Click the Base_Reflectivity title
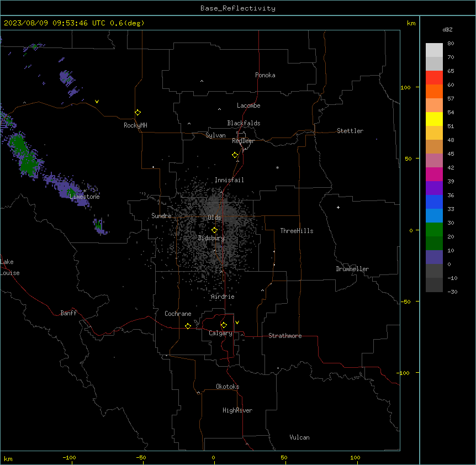Image resolution: width=476 pixels, height=465 pixels. (238, 8)
